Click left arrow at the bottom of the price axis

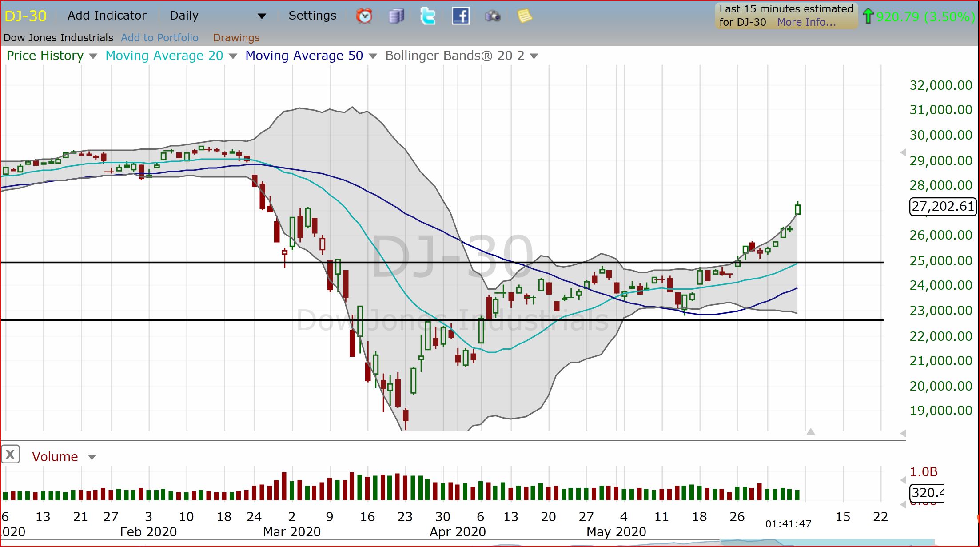click(903, 433)
